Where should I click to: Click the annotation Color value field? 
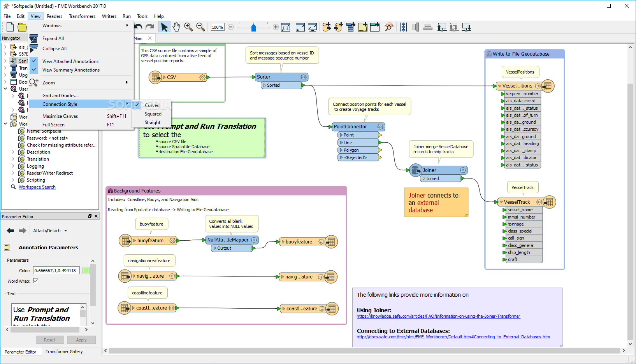pos(56,271)
